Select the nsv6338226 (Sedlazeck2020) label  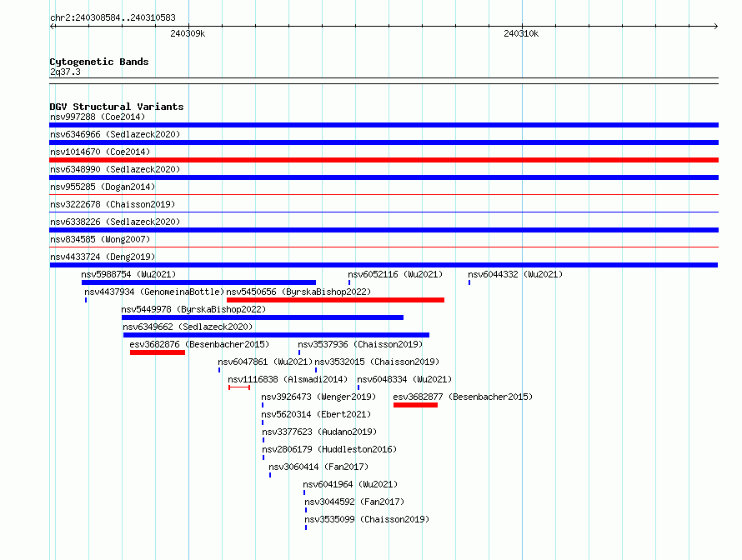[x=115, y=222]
